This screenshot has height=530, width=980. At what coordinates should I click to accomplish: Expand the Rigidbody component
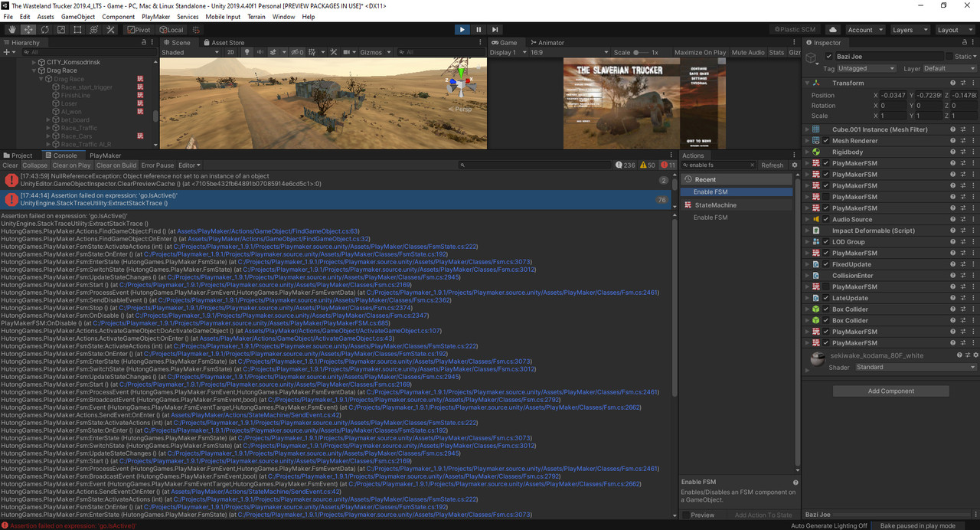tap(807, 152)
